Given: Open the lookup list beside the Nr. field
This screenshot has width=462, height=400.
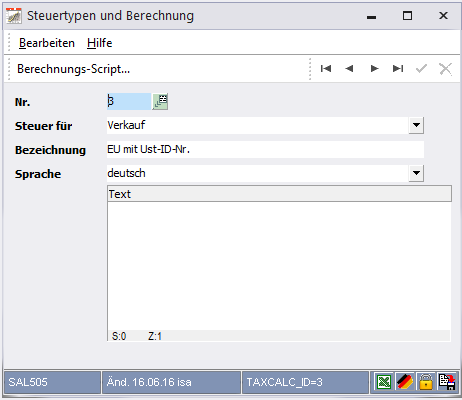Looking at the screenshot, I should (160, 101).
